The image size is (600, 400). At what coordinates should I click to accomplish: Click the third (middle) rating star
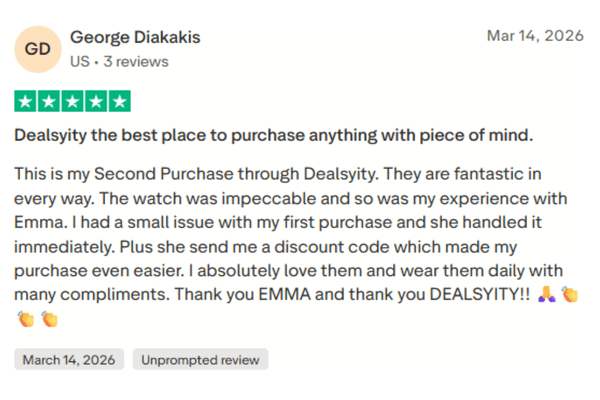click(x=73, y=101)
